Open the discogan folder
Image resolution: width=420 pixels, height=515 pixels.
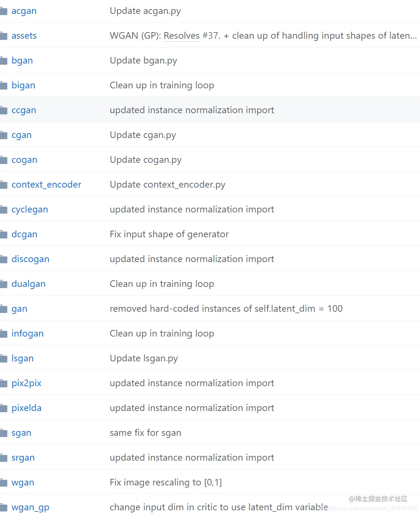point(30,260)
